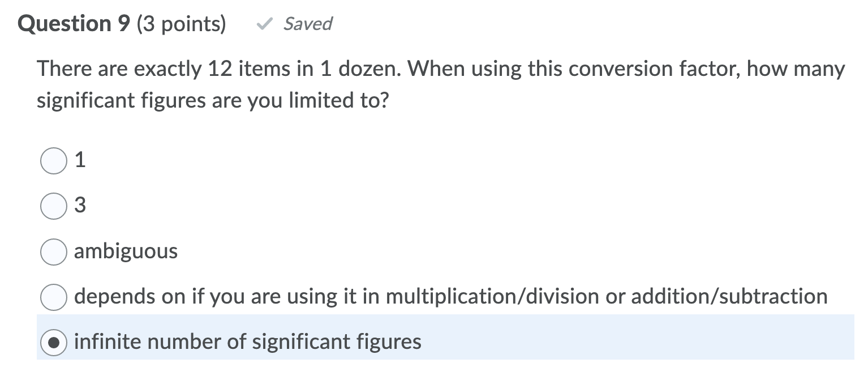Click the filled radio button on the highlighted answer
This screenshot has height=384, width=868.
tap(53, 342)
